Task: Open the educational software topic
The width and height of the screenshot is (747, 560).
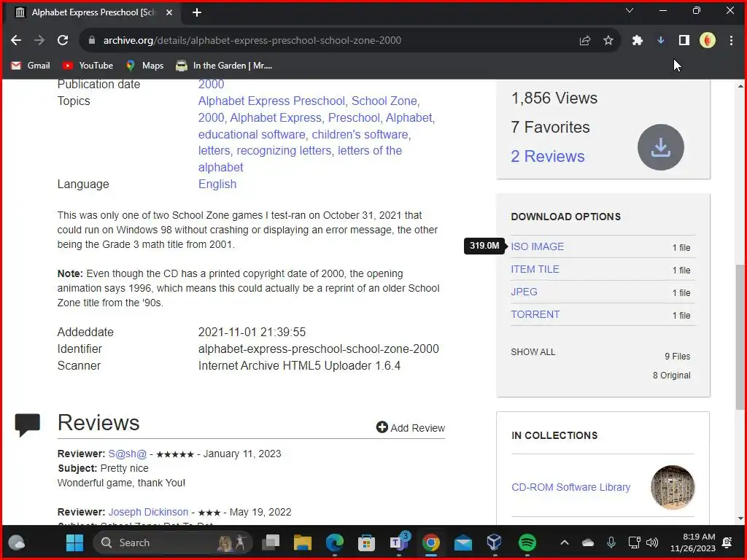Action: (252, 134)
